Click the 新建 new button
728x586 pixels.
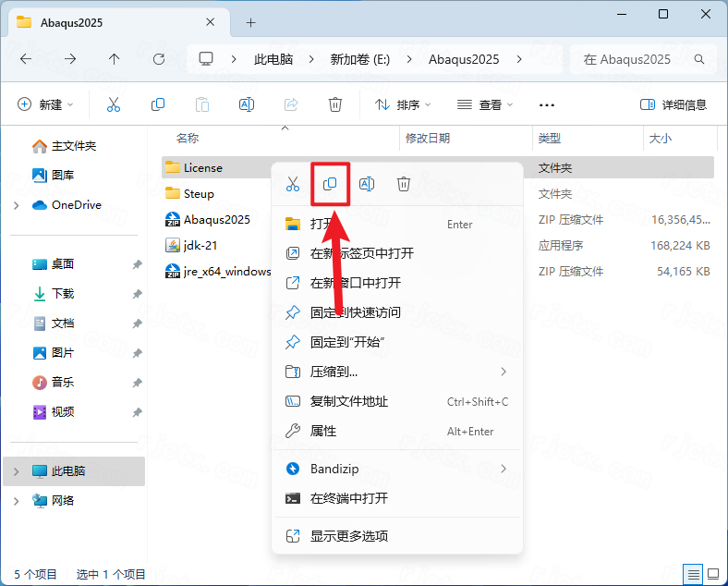click(x=45, y=104)
